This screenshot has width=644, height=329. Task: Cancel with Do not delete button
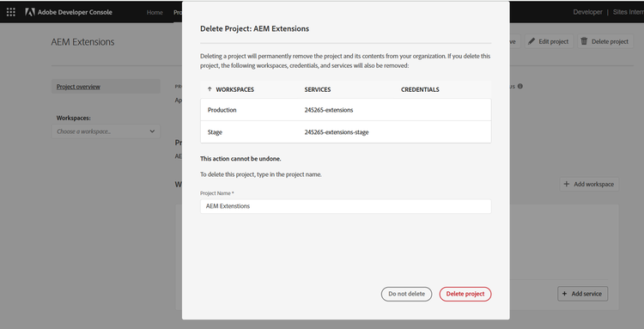tap(406, 294)
